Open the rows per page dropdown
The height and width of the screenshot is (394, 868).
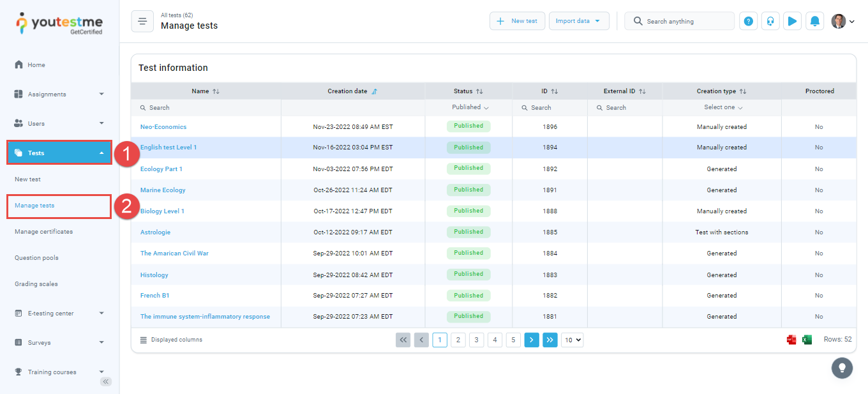(x=572, y=340)
